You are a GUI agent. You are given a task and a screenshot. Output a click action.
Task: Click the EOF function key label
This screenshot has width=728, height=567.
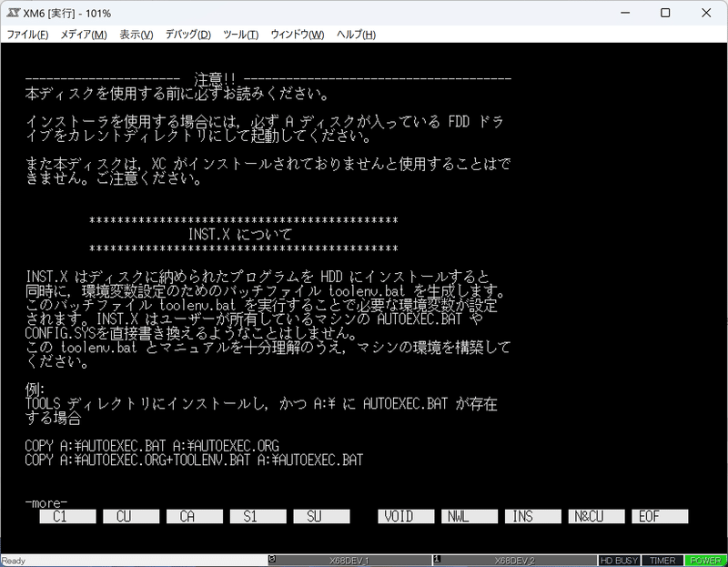coord(661,516)
